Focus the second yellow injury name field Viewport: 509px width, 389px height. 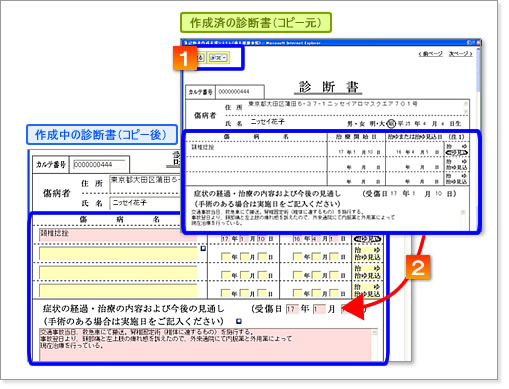[x=118, y=254]
